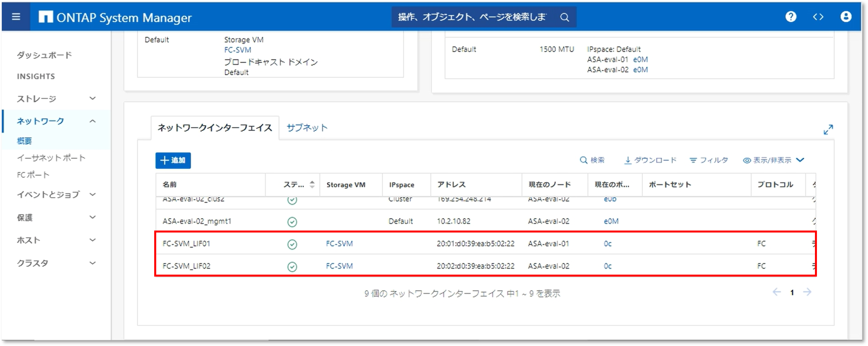Sort by the status column arrows
This screenshot has height=346, width=868.
point(312,184)
